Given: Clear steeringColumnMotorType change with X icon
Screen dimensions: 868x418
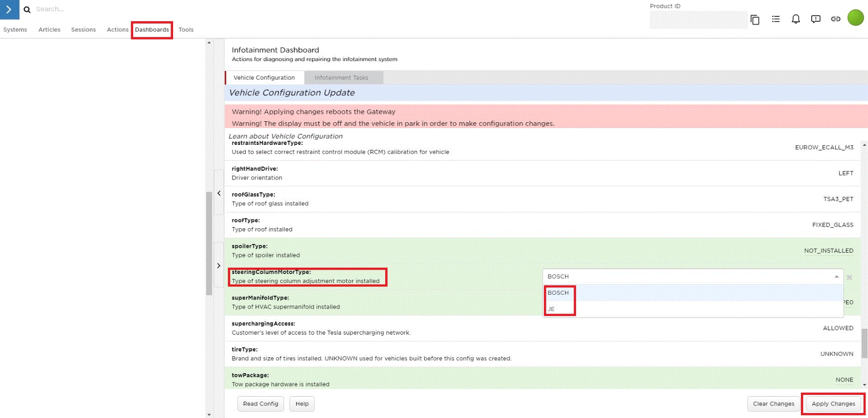Looking at the screenshot, I should 849,278.
